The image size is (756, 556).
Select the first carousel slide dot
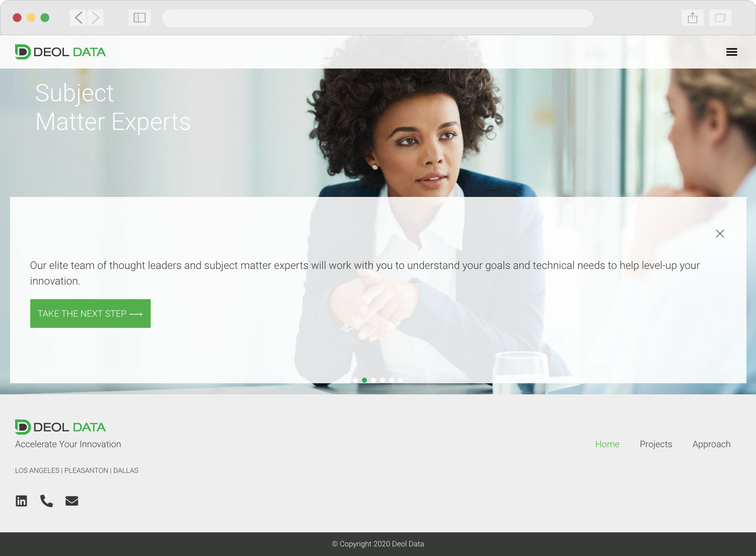pos(355,380)
